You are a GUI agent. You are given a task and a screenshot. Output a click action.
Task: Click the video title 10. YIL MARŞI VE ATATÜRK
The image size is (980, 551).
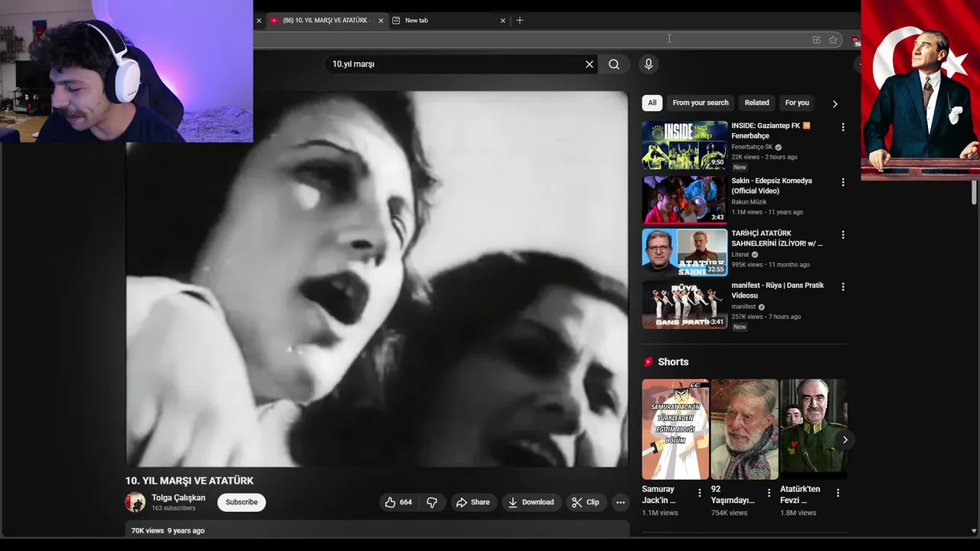click(x=189, y=481)
